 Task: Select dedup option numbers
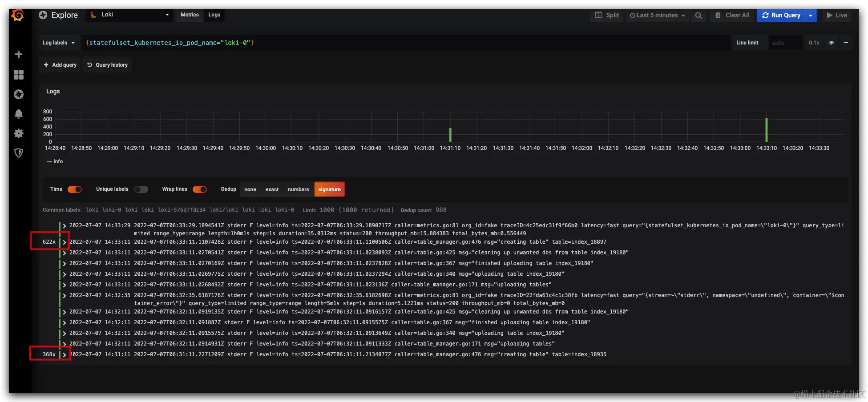[298, 189]
